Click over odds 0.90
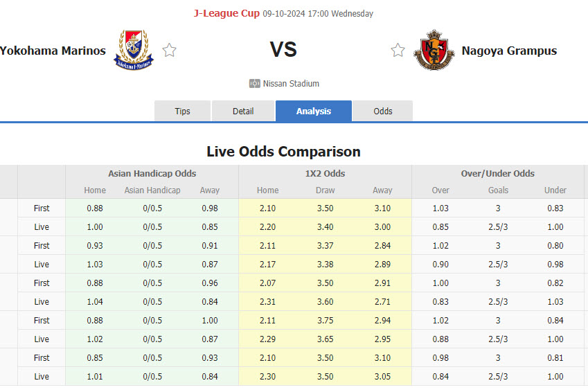Viewport: 588px width, 392px height. pos(440,265)
